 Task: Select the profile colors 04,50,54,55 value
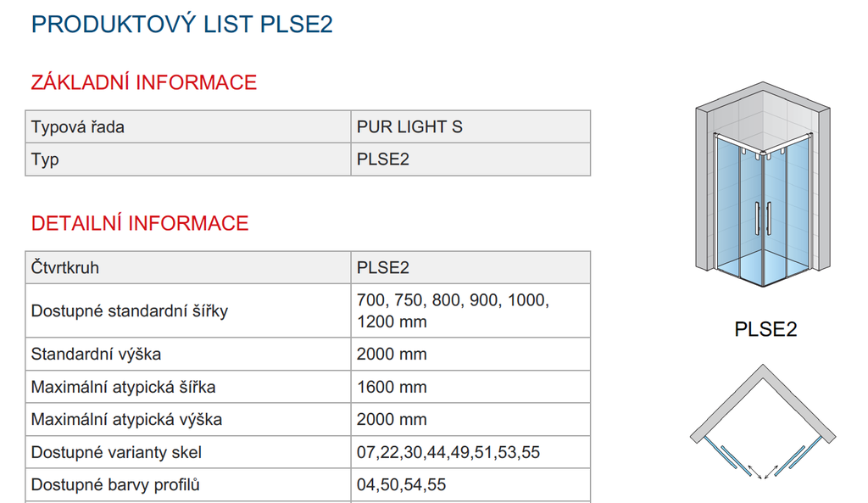tap(470, 484)
